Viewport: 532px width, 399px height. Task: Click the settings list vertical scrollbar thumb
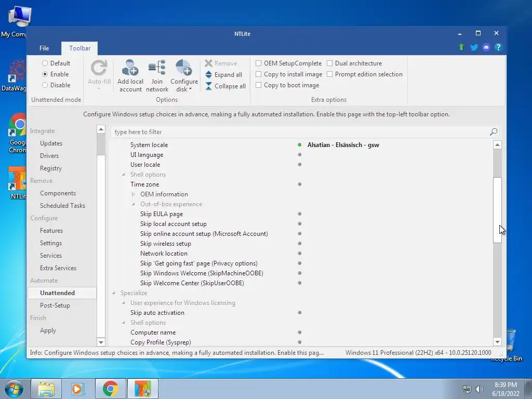pos(497,210)
